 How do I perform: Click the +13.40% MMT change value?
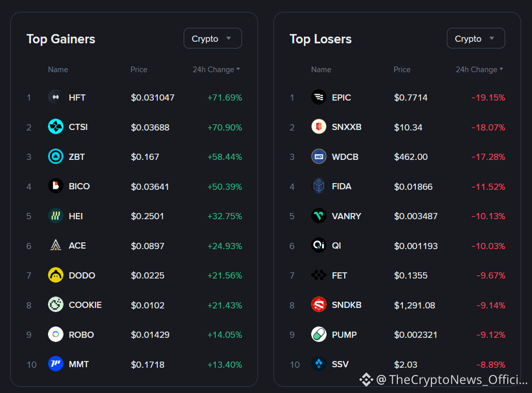pyautogui.click(x=224, y=365)
